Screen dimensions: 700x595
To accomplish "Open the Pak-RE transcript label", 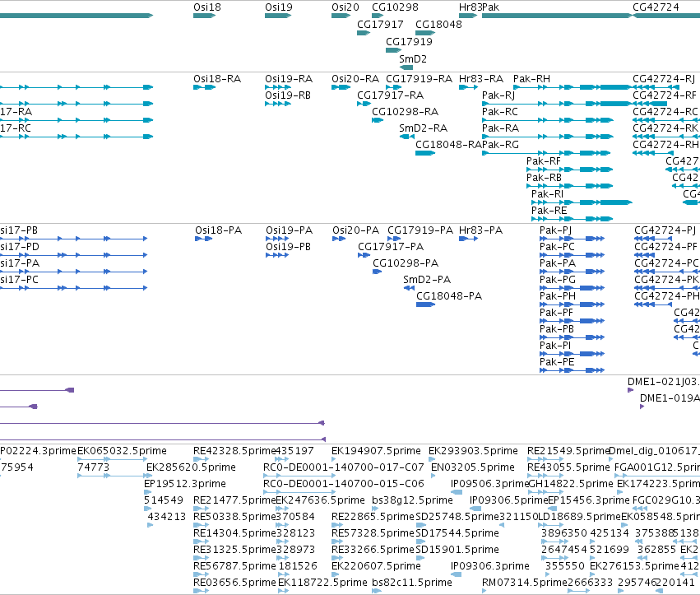I will [x=549, y=211].
